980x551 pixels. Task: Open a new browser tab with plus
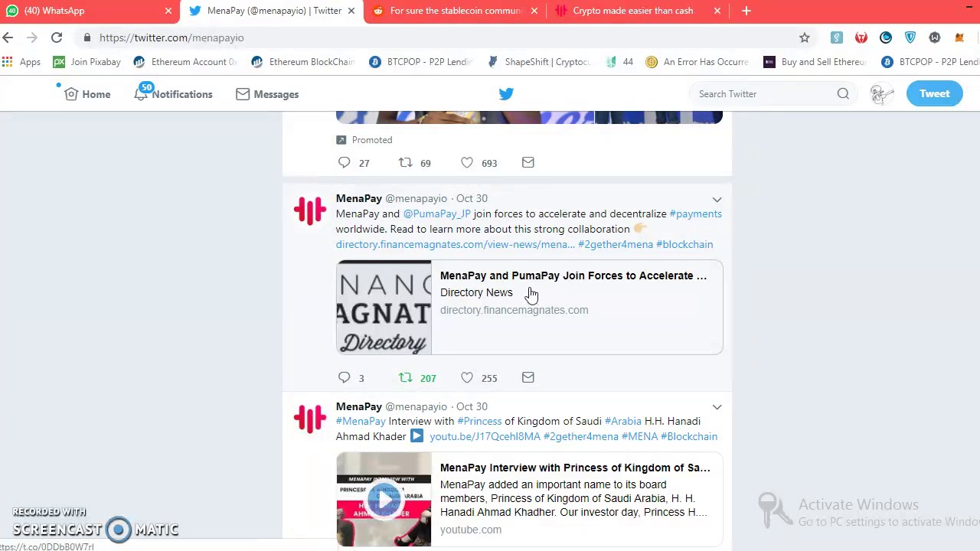(x=746, y=11)
